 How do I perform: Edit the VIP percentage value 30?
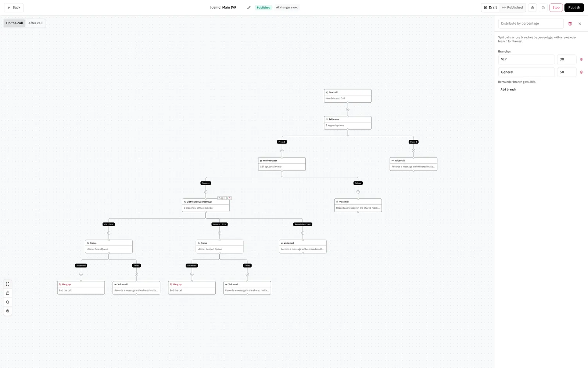click(567, 59)
